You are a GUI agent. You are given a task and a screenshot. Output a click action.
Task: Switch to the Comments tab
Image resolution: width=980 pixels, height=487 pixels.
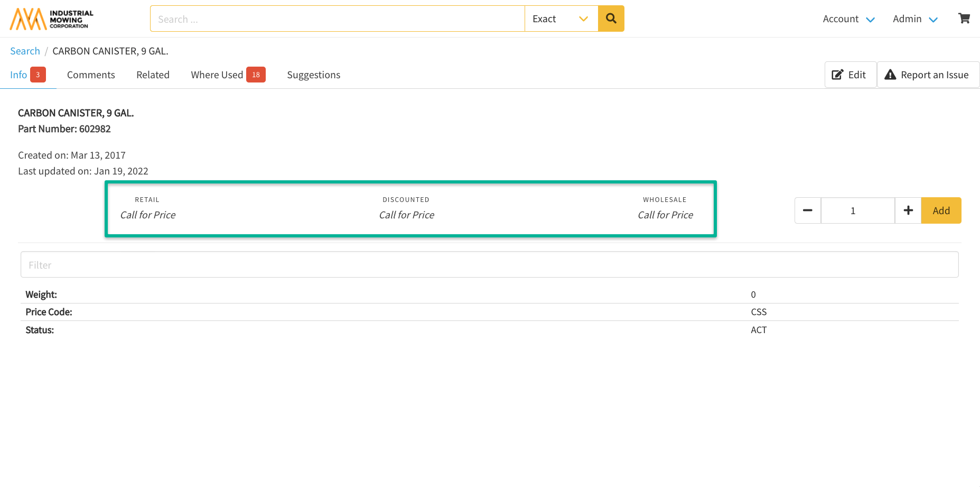pyautogui.click(x=91, y=75)
